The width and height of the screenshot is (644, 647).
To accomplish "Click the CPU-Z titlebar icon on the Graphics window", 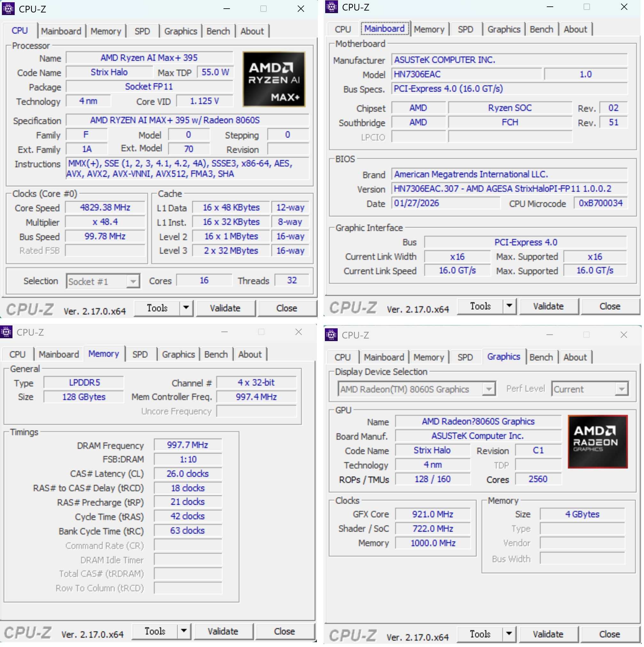I will tap(331, 335).
